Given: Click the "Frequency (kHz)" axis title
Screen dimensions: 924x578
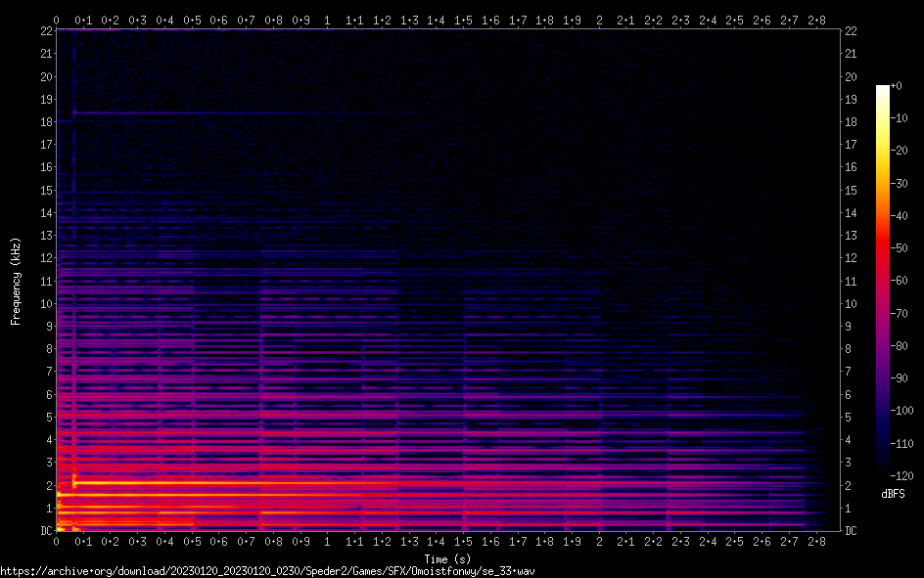Looking at the screenshot, I should (16, 281).
